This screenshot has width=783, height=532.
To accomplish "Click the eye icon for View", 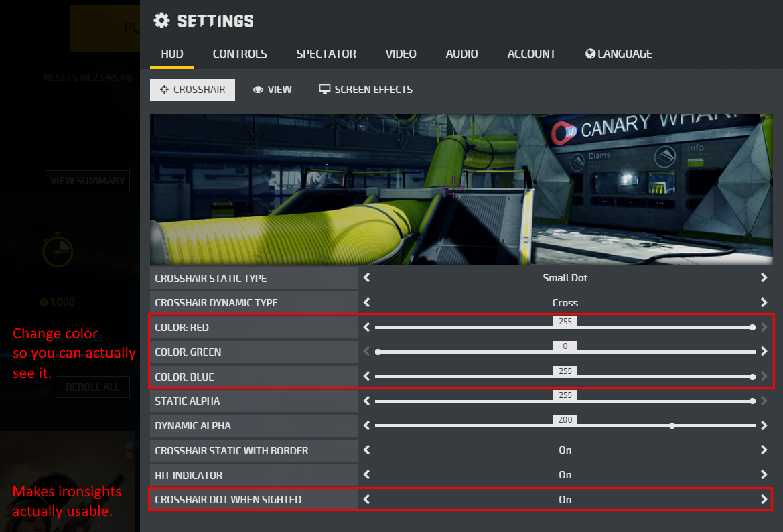I will point(258,90).
